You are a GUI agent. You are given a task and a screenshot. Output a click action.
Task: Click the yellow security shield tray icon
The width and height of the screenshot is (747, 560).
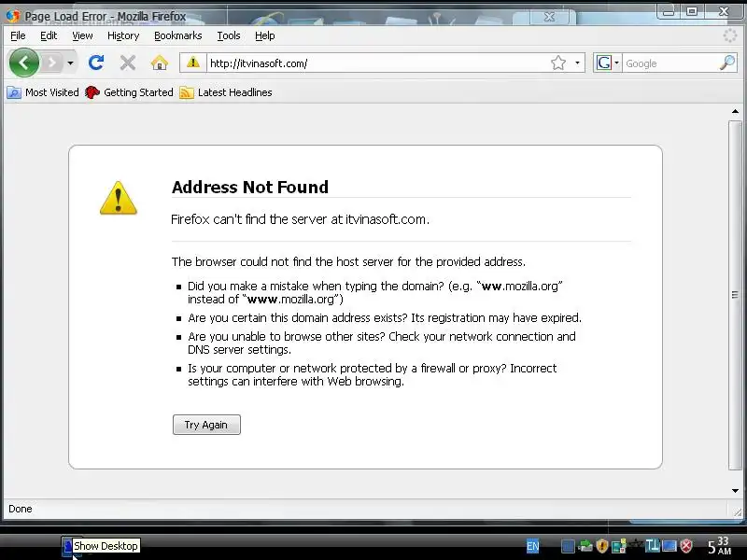coord(601,546)
